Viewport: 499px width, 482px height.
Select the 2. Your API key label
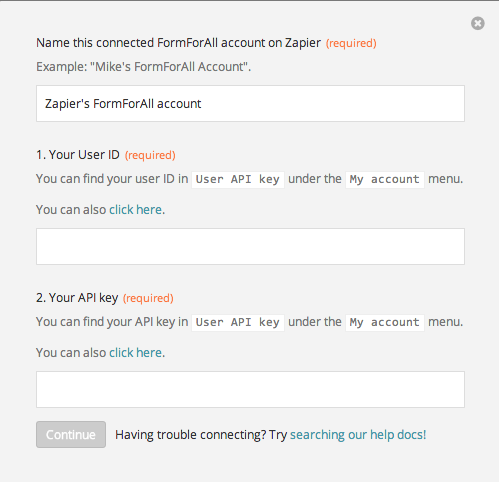pyautogui.click(x=77, y=298)
